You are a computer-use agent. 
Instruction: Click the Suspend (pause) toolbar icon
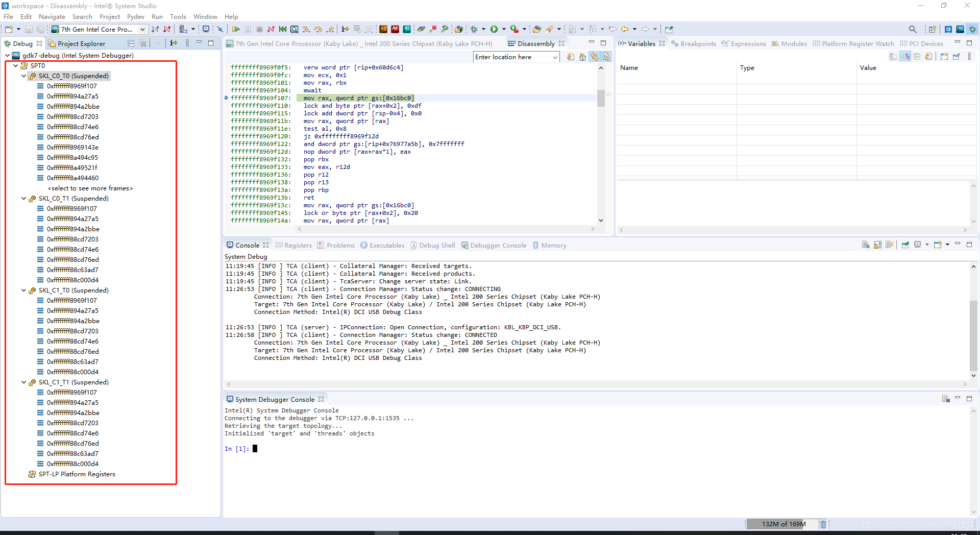[x=248, y=29]
